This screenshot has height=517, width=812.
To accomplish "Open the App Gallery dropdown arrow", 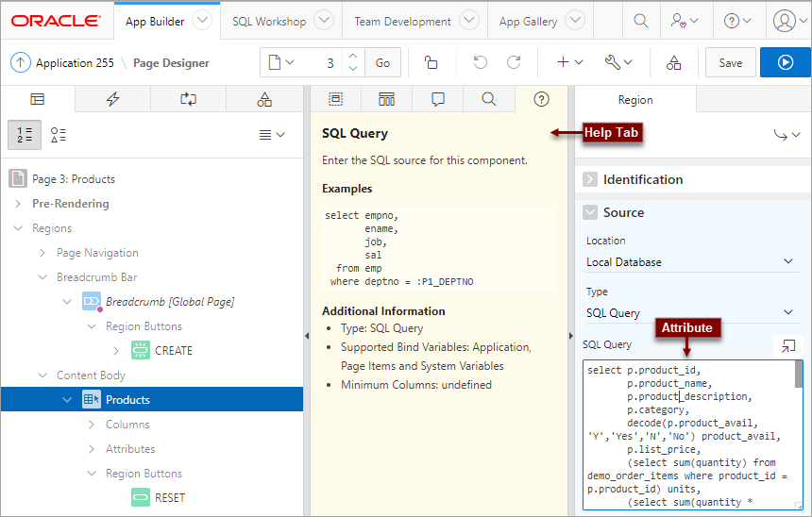I will [575, 21].
